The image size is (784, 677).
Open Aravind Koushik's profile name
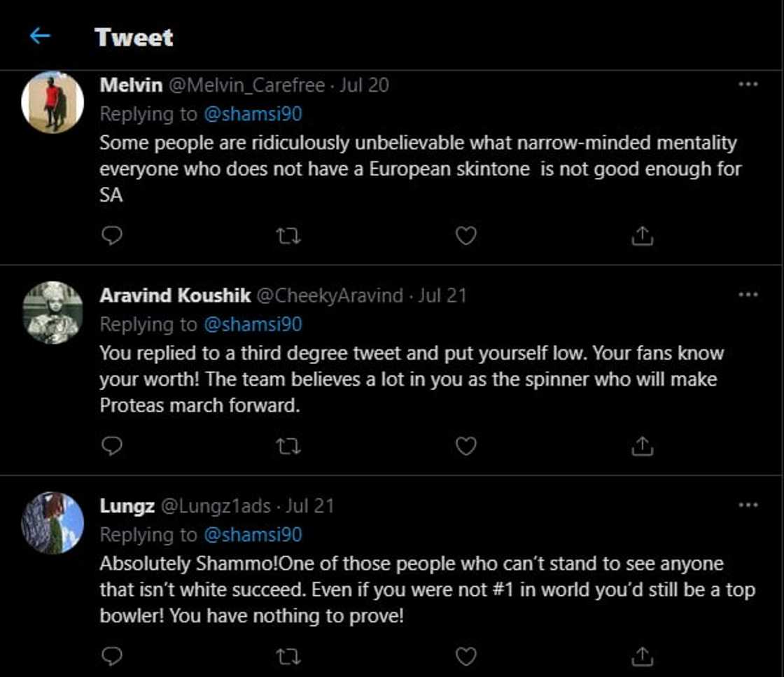pos(175,295)
